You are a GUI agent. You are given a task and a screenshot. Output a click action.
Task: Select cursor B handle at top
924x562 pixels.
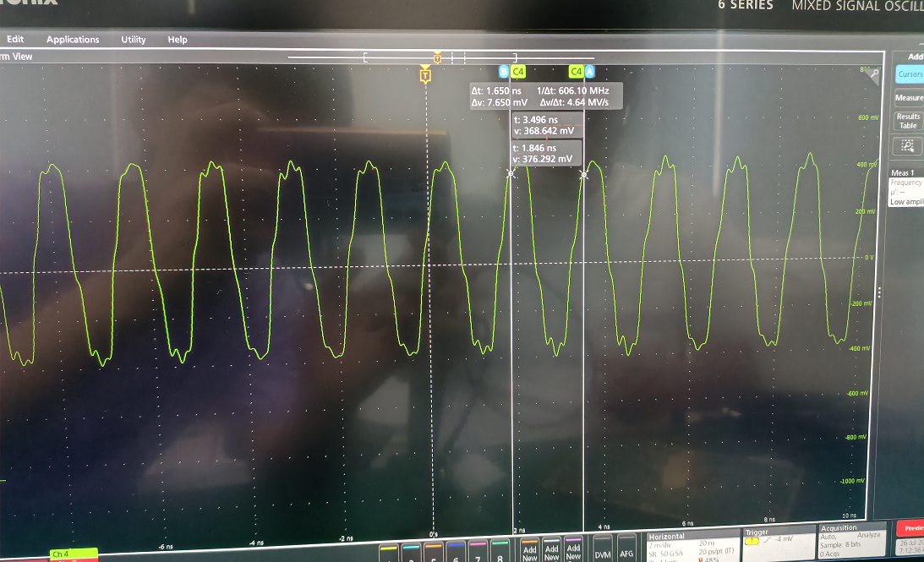(x=503, y=72)
